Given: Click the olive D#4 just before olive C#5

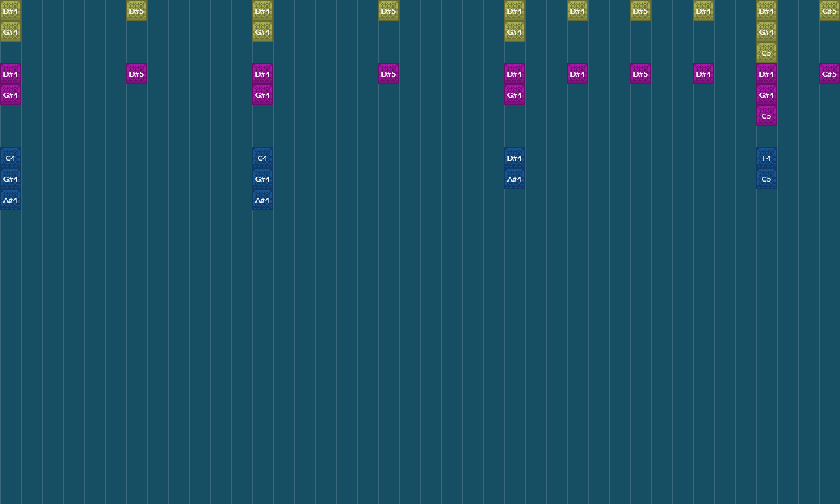Looking at the screenshot, I should [766, 10].
